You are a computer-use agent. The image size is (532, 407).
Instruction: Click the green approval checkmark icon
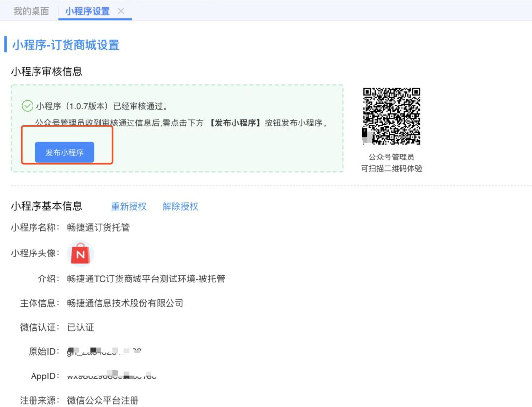coord(27,106)
